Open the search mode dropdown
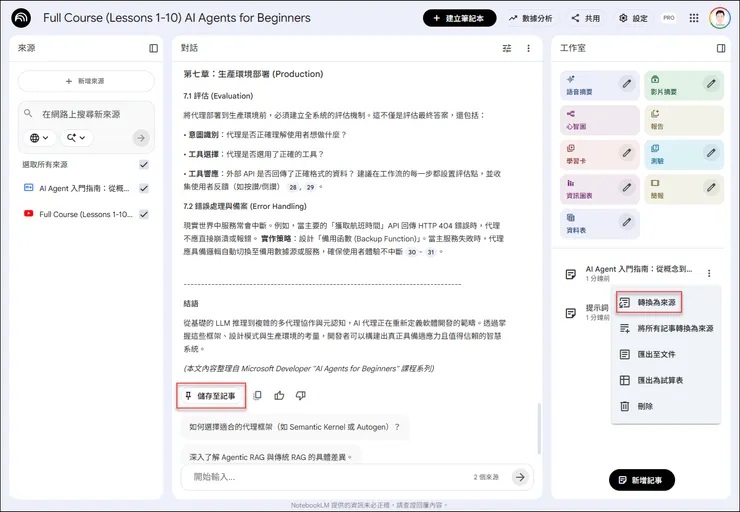This screenshot has width=740, height=512. pyautogui.click(x=76, y=138)
